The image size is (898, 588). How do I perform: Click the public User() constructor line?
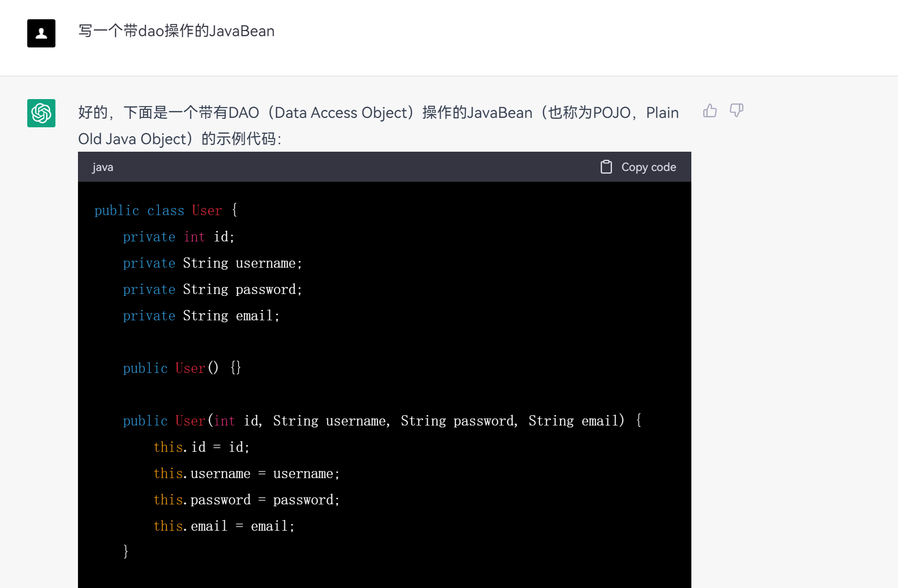pyautogui.click(x=181, y=368)
